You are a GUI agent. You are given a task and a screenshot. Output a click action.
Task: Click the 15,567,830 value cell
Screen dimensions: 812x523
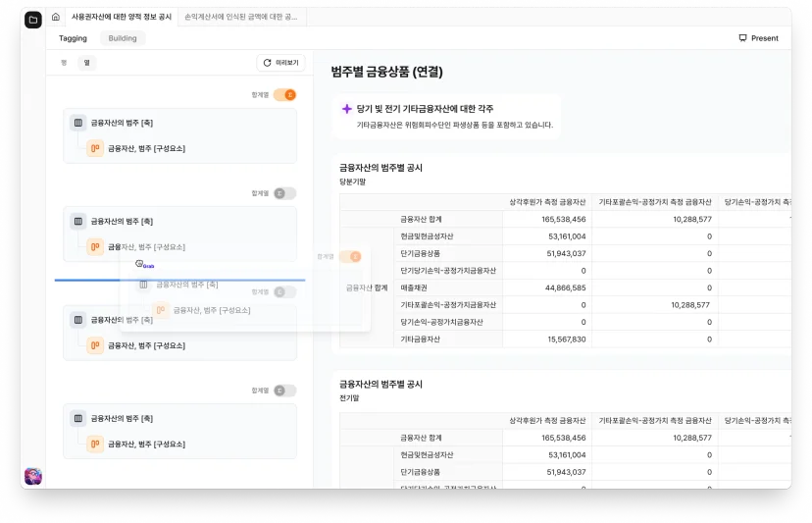[567, 339]
